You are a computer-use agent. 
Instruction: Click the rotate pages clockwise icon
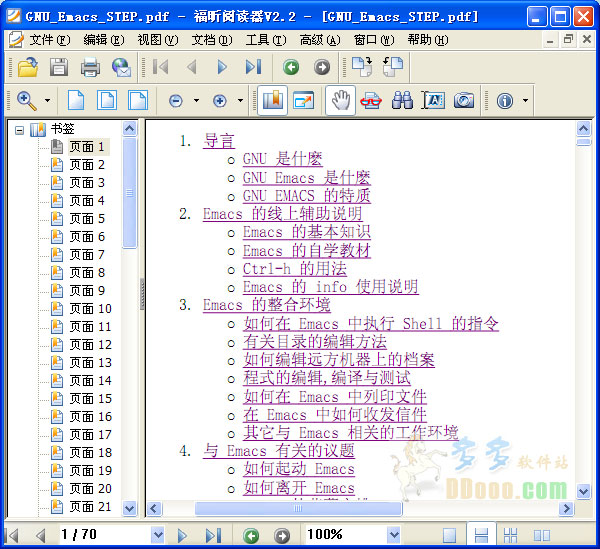362,67
